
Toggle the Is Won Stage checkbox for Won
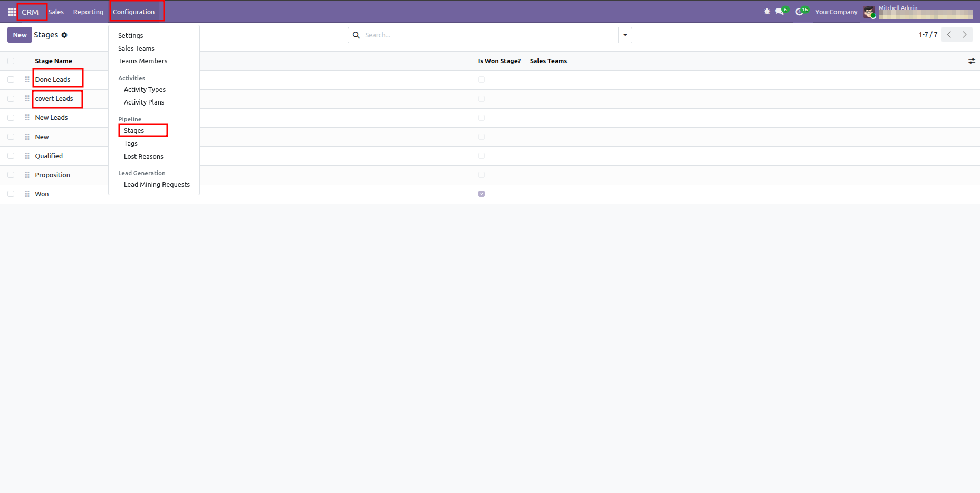482,194
